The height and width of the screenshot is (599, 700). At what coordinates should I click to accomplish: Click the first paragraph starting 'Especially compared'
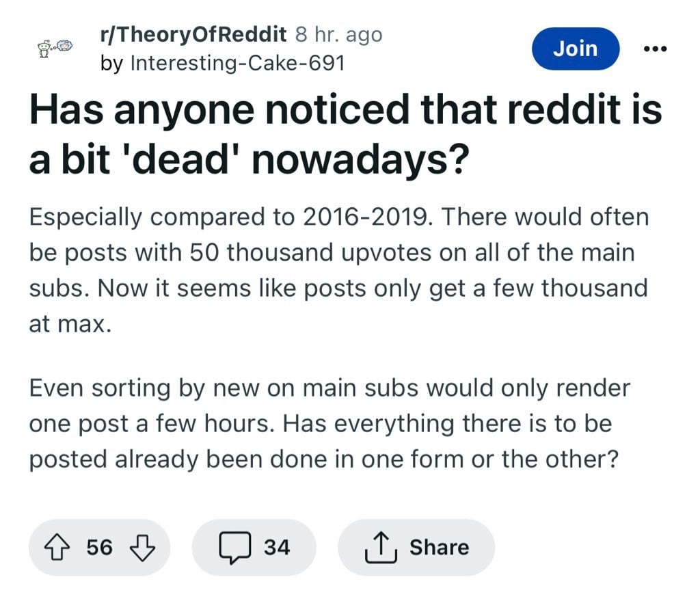339,270
